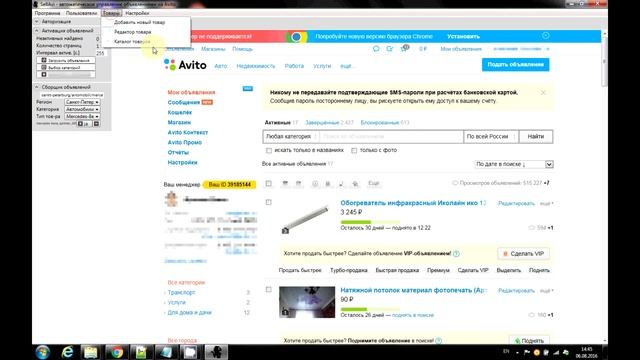Viewport: 640px width, 360px height.
Task: Click the Подать объявление button
Action: (516, 64)
